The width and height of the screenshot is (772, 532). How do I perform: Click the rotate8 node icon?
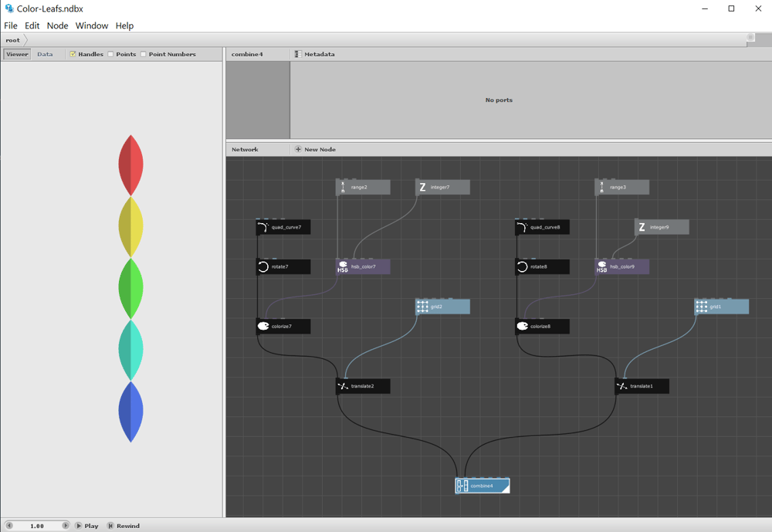click(523, 266)
